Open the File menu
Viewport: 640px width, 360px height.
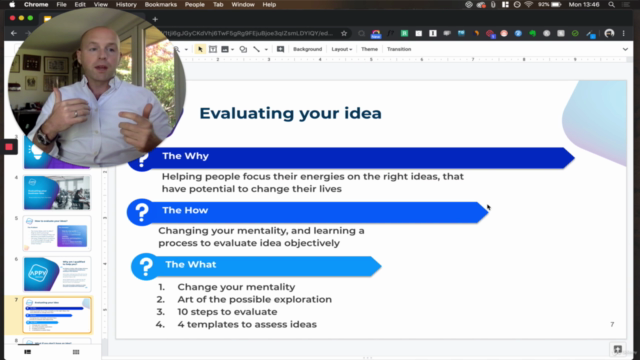(61, 4)
